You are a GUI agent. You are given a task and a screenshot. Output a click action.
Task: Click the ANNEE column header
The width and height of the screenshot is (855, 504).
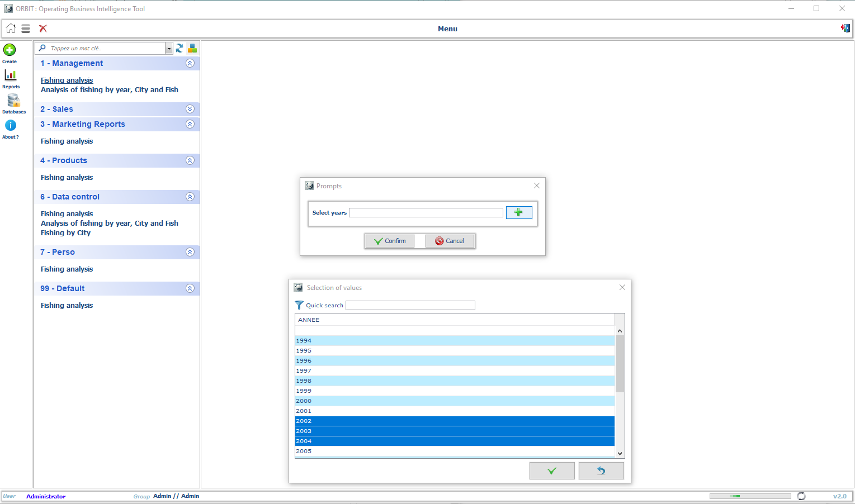(455, 320)
